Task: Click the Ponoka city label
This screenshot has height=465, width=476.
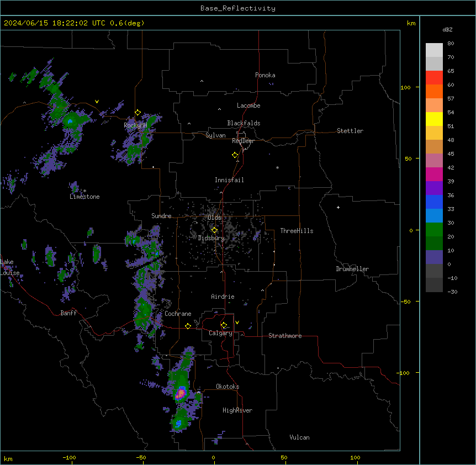Action: tap(265, 75)
